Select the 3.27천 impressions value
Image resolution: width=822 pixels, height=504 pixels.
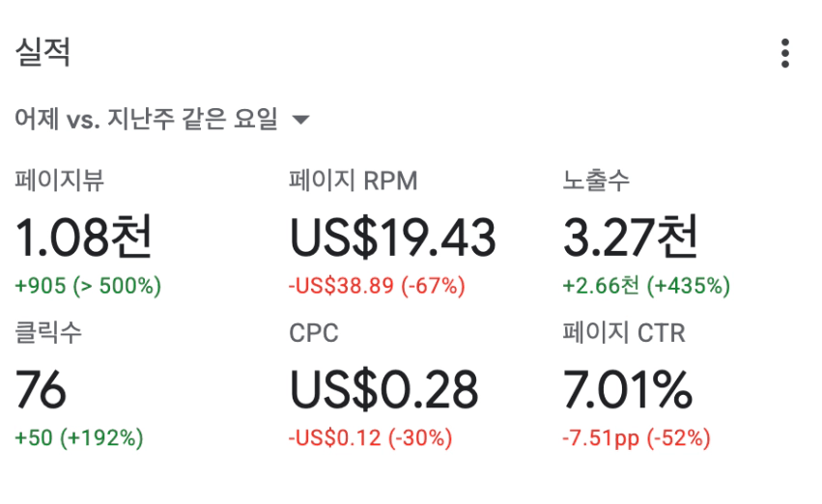click(x=631, y=237)
